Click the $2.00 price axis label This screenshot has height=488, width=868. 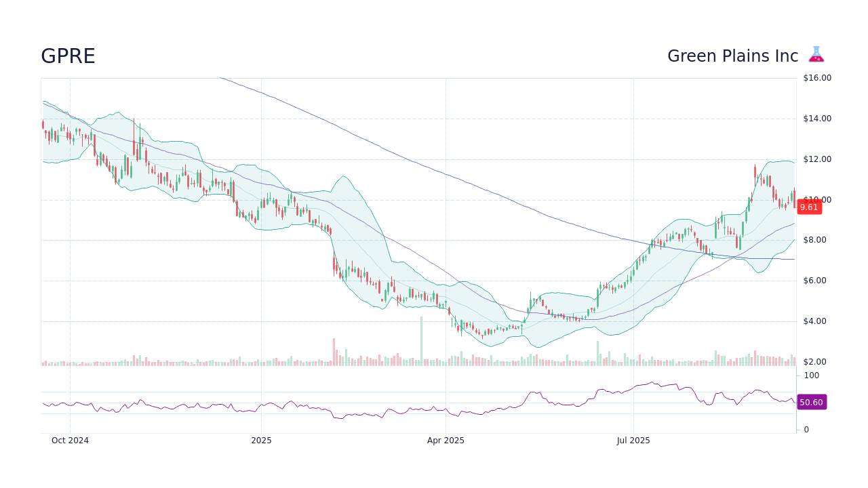[814, 362]
